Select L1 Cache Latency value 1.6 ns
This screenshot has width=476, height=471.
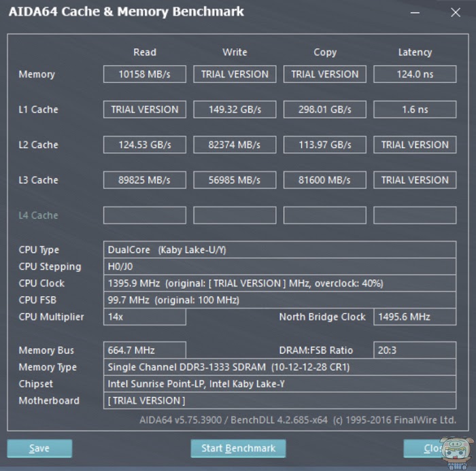pos(415,109)
